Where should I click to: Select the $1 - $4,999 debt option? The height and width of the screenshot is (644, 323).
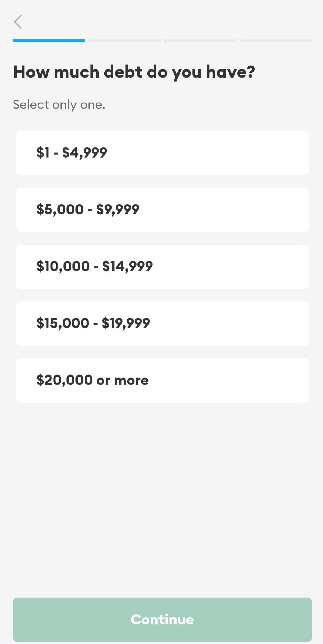162,153
